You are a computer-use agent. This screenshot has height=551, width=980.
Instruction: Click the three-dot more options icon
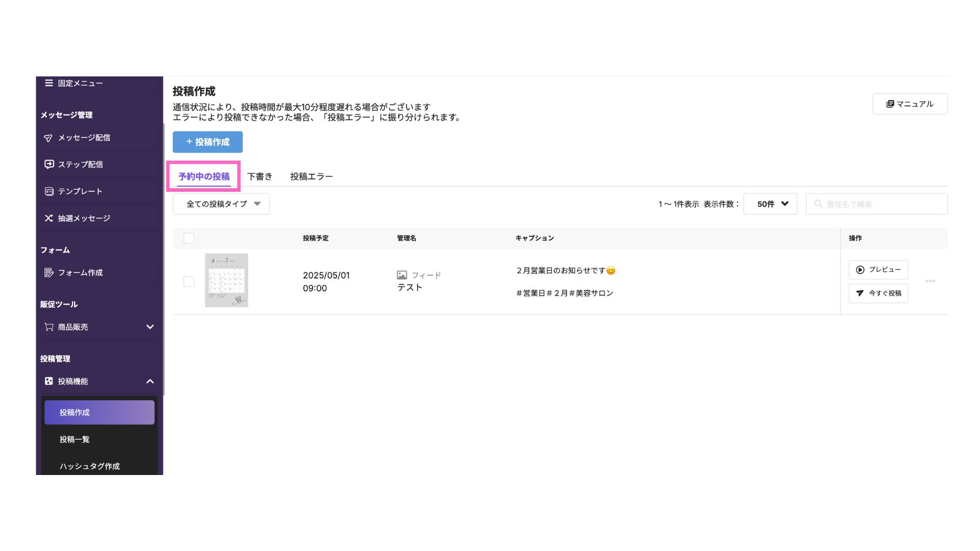[x=930, y=281]
